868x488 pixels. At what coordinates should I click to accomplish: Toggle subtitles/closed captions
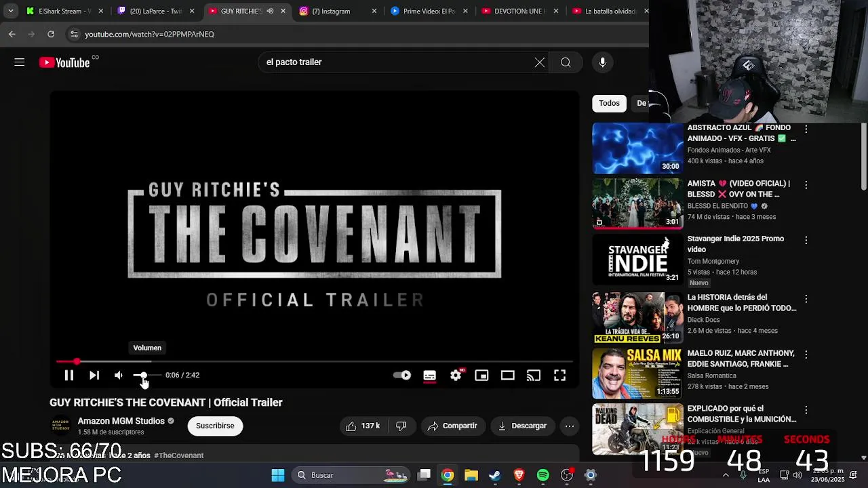pyautogui.click(x=429, y=375)
